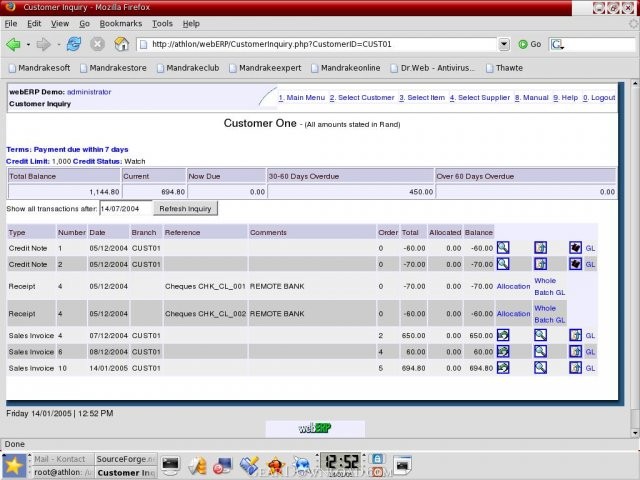Click Allocation link for receipt CHK_CL_002
This screenshot has width=640, height=480.
(513, 314)
